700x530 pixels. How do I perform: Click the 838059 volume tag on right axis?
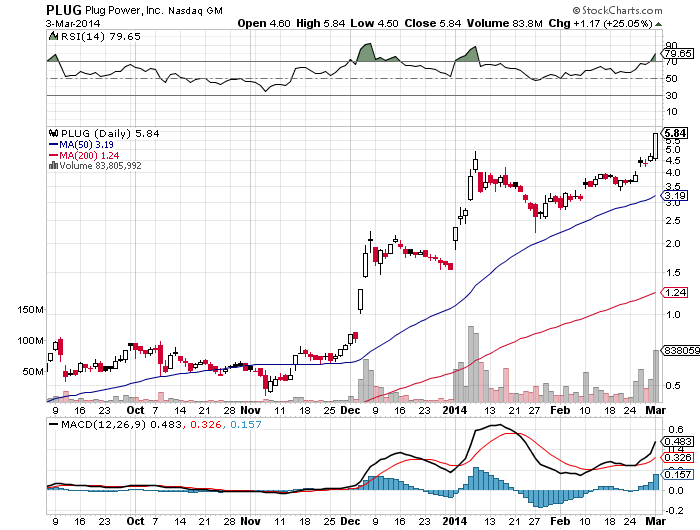point(680,351)
